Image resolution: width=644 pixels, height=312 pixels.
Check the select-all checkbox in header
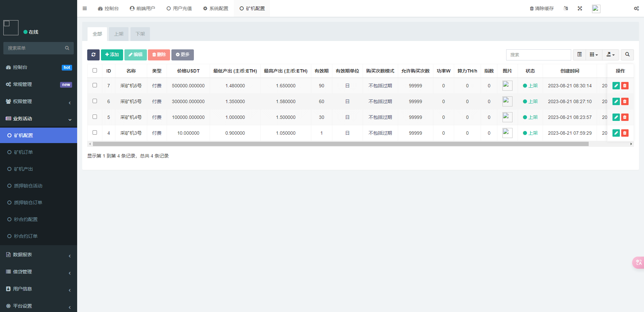tap(95, 71)
